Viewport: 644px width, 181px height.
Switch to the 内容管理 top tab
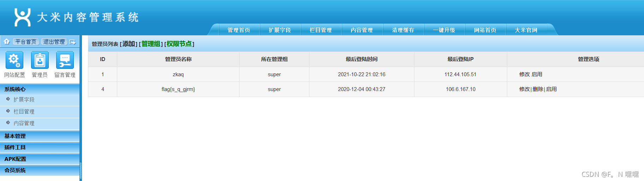point(362,30)
